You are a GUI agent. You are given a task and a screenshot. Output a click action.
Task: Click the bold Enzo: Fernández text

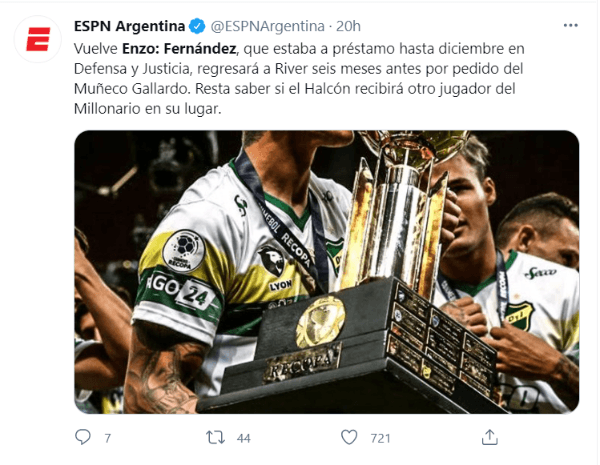[x=179, y=49]
